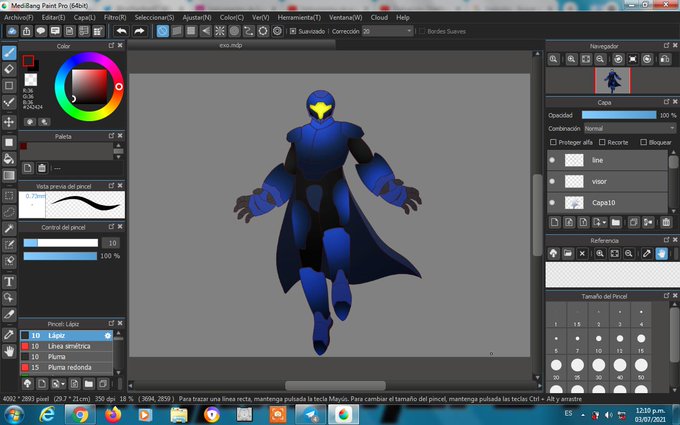Select the Lasso selection tool
This screenshot has height=425, width=680.
point(9,212)
